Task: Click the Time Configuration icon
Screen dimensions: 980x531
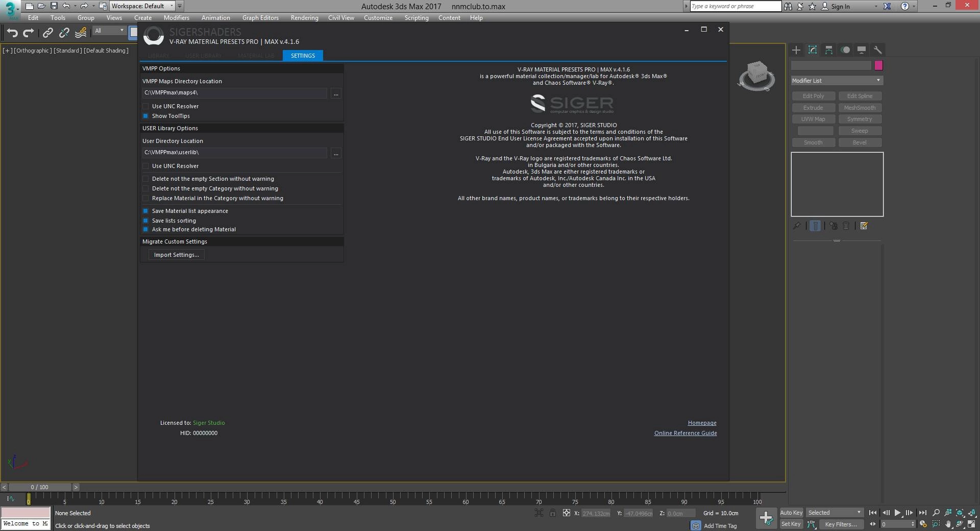Action: (x=923, y=524)
